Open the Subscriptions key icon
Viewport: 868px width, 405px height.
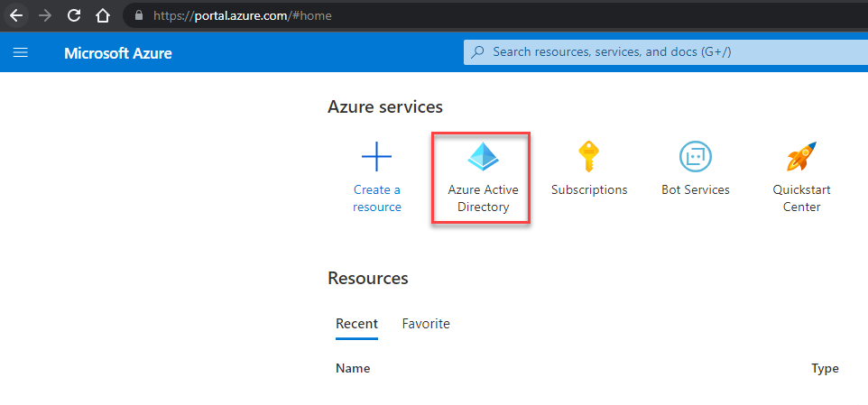point(589,156)
